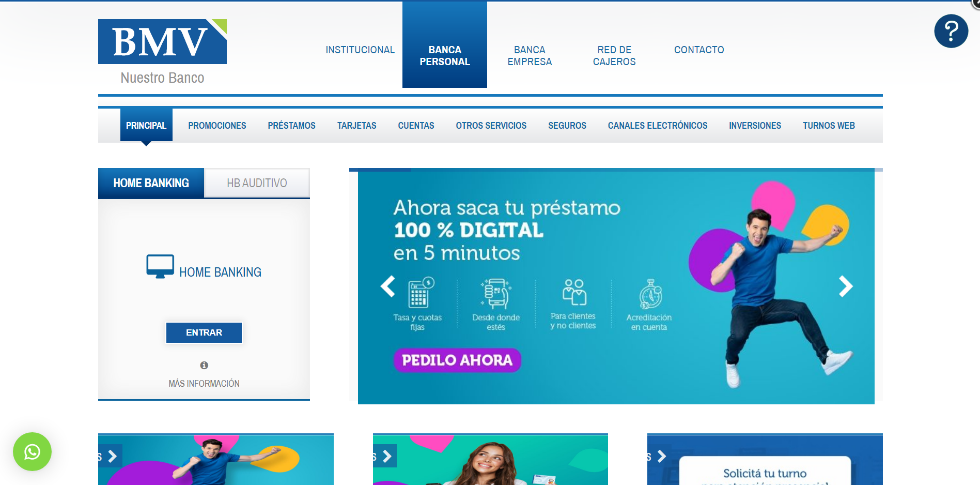Open the PROMOCIONES section

coord(217,125)
